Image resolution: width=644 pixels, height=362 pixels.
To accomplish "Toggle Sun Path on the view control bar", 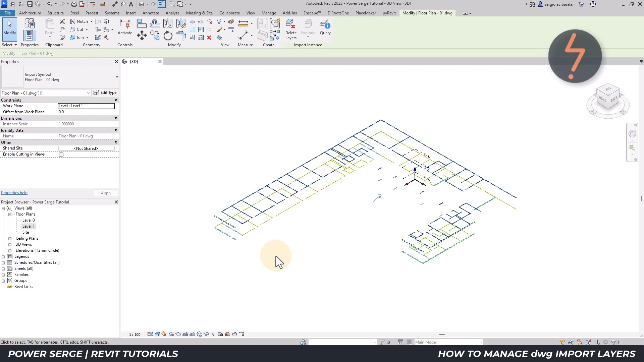I will [x=164, y=334].
